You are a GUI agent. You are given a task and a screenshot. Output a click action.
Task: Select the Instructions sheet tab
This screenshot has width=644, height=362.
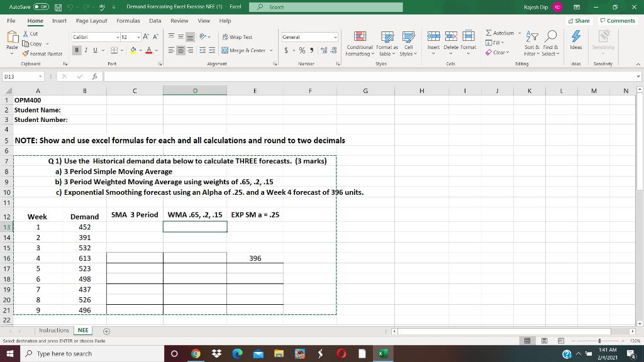point(54,329)
